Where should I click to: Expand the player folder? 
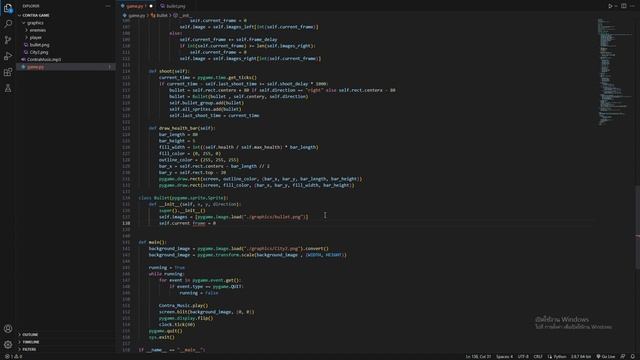coord(36,38)
